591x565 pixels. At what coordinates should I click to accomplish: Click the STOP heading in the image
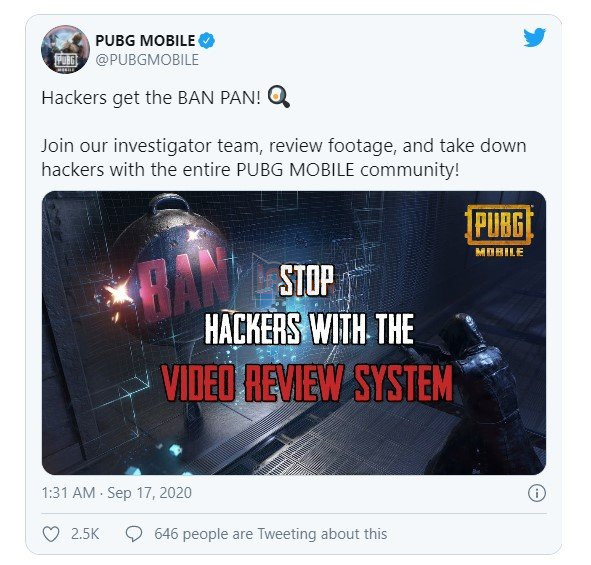pyautogui.click(x=306, y=281)
